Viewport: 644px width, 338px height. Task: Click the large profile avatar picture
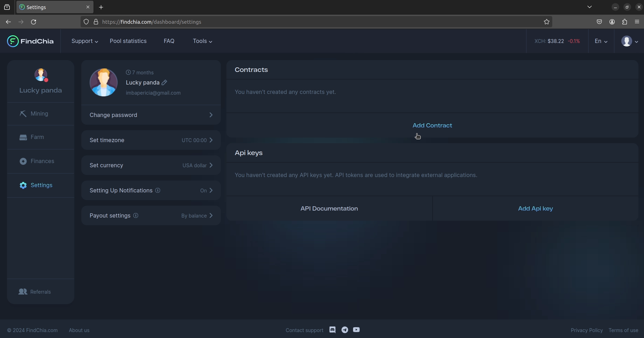(x=104, y=82)
